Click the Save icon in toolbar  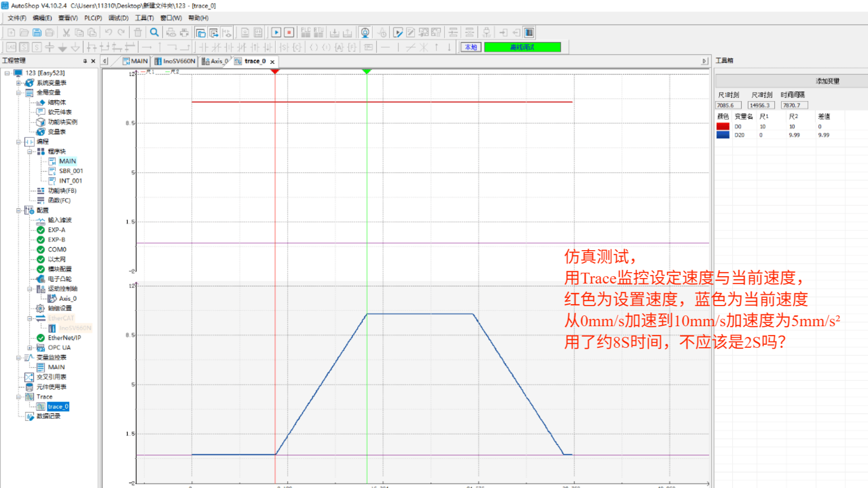(37, 33)
